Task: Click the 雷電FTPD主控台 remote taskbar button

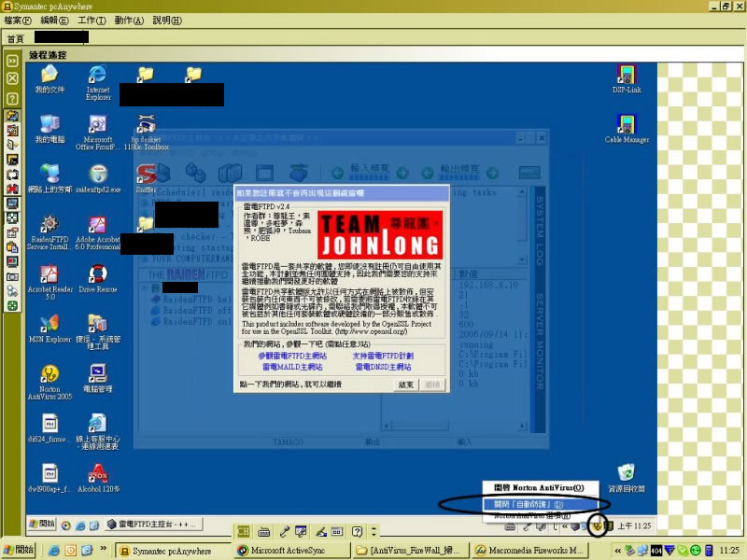Action: pos(153,524)
